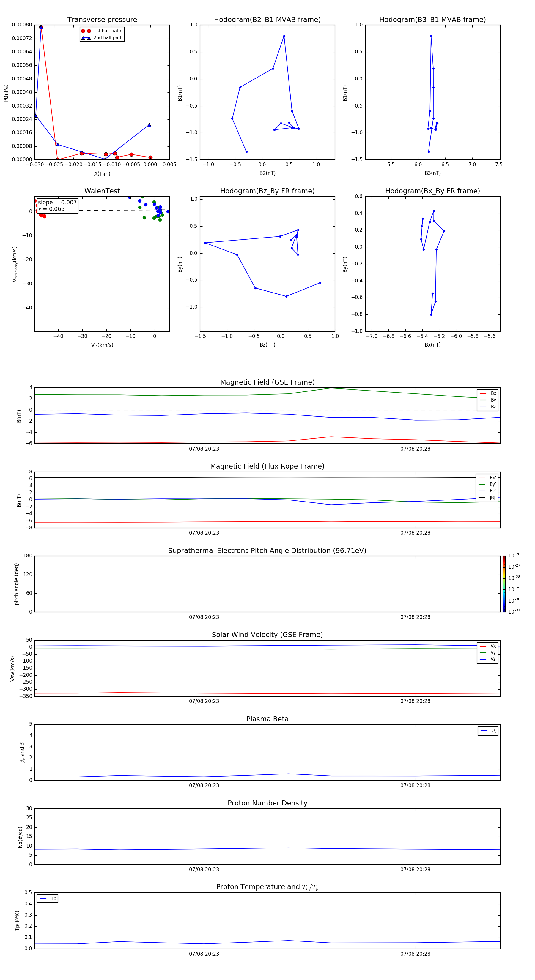
Task: Click the 'WalenTest' plot title
Action: (x=102, y=191)
